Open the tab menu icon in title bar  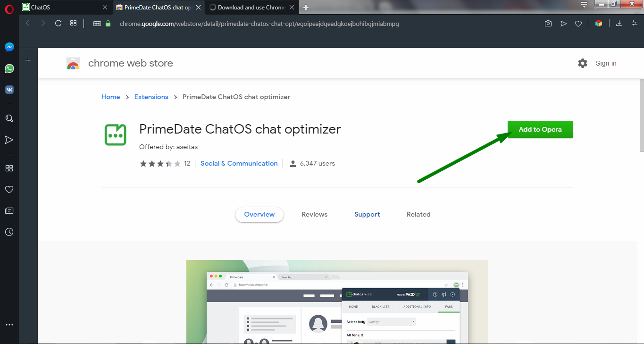pos(584,5)
